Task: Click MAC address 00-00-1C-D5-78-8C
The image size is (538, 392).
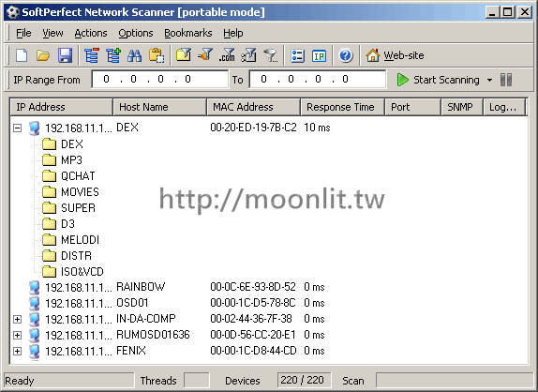Action: (253, 303)
